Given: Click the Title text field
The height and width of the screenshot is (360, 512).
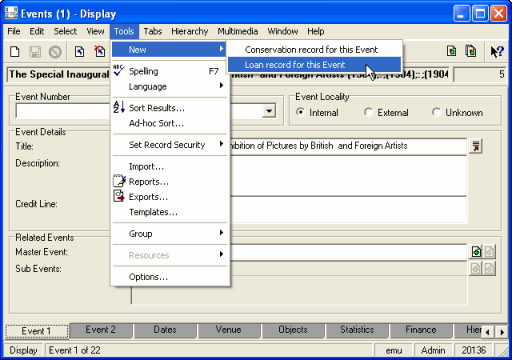Looking at the screenshot, I should point(349,146).
